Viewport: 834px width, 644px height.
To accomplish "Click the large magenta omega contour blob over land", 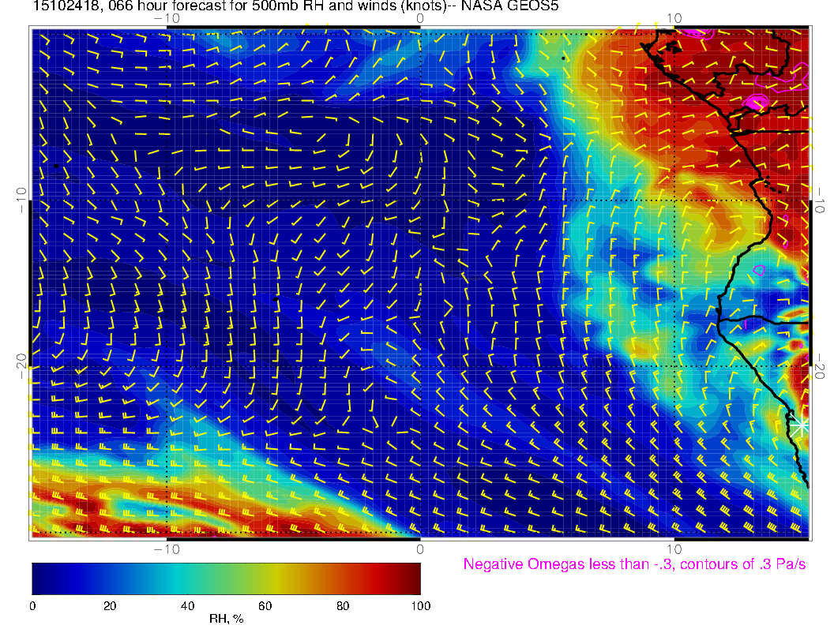I will tap(755, 102).
